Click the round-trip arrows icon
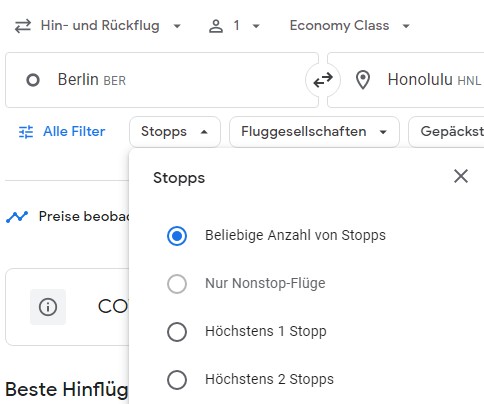The image size is (484, 404). coord(23,26)
